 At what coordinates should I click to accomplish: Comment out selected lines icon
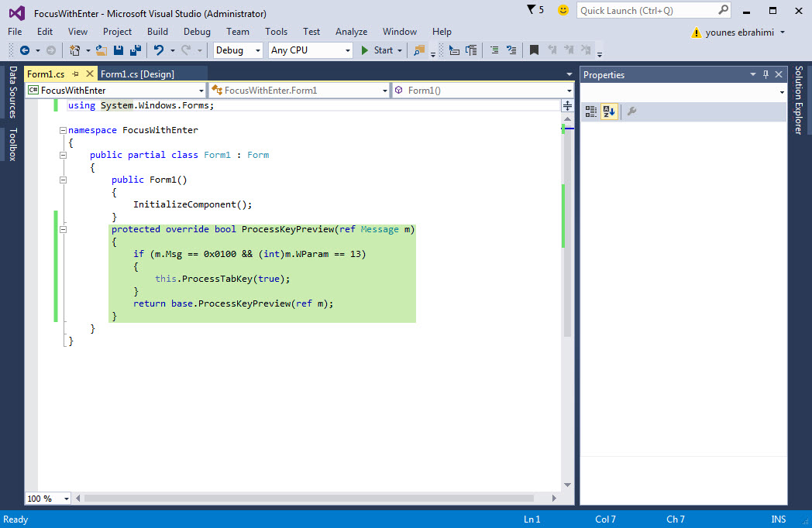pyautogui.click(x=494, y=50)
